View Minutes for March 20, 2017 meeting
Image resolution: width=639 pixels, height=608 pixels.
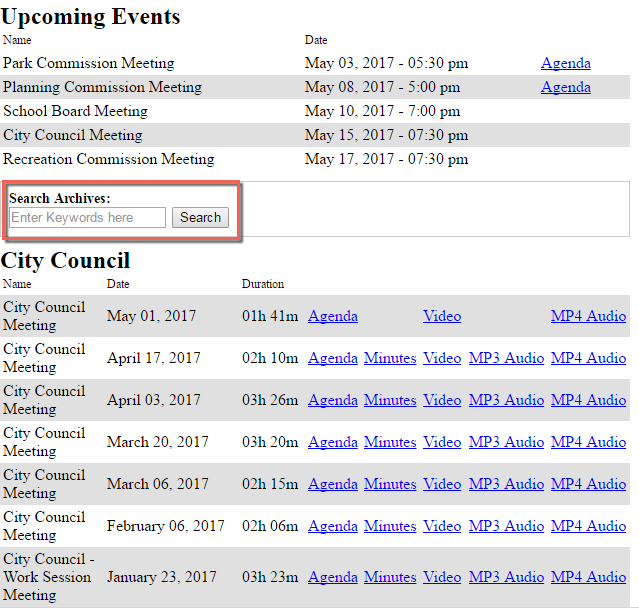pyautogui.click(x=390, y=442)
